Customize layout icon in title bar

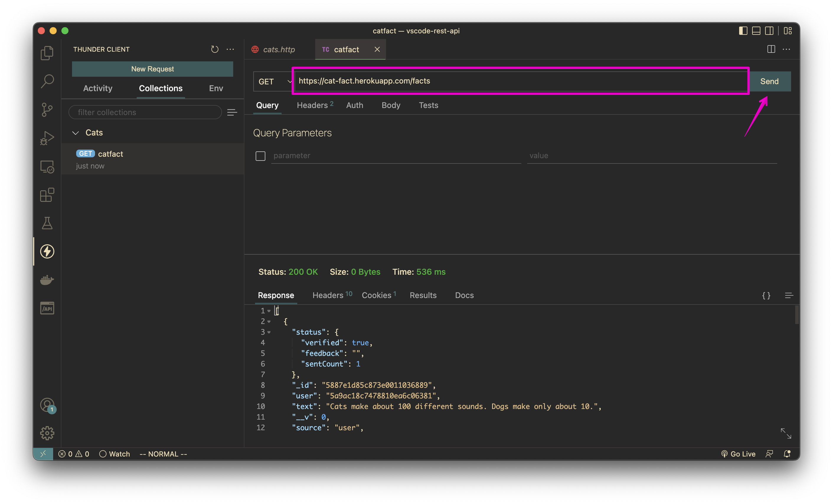click(788, 31)
